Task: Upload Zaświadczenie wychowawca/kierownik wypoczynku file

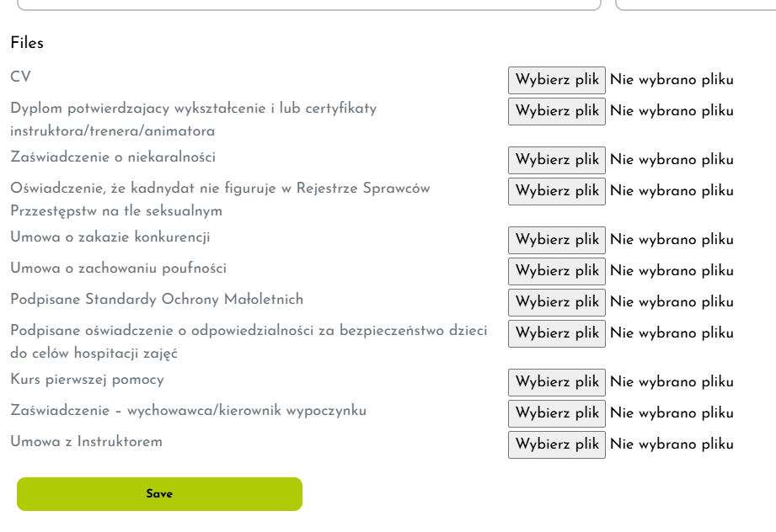Action: point(556,413)
